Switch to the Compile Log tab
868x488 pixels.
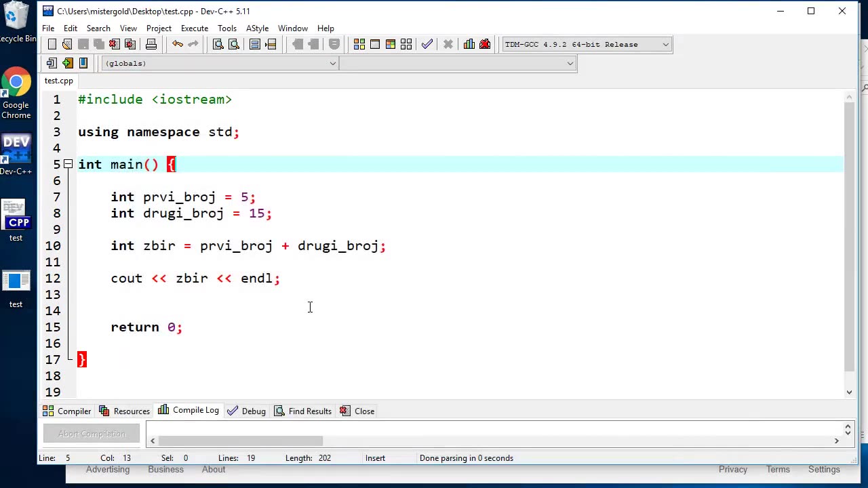[189, 411]
